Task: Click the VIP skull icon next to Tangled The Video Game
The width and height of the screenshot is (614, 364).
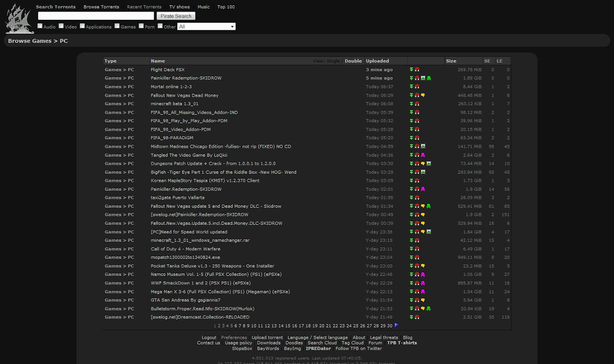Action: [x=423, y=155]
